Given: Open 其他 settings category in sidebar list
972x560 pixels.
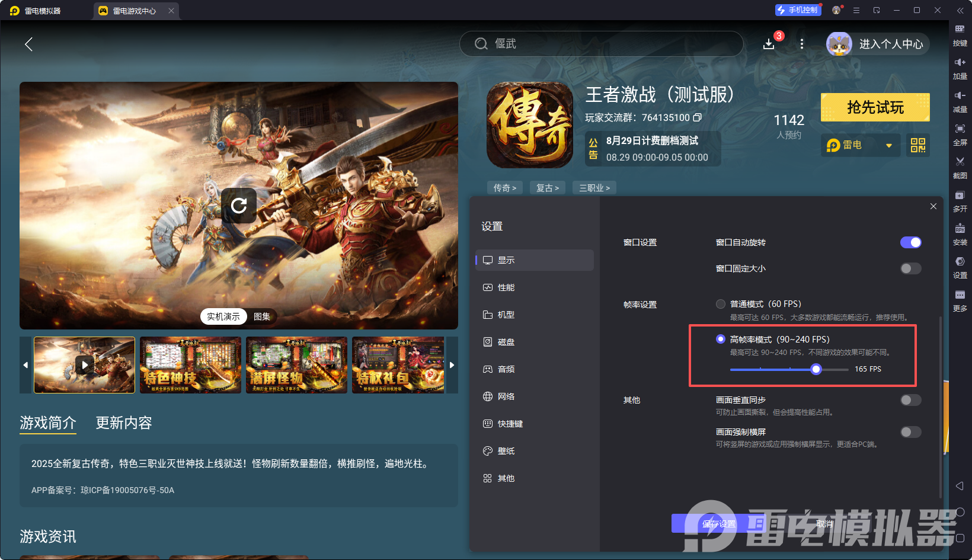Looking at the screenshot, I should click(x=535, y=478).
